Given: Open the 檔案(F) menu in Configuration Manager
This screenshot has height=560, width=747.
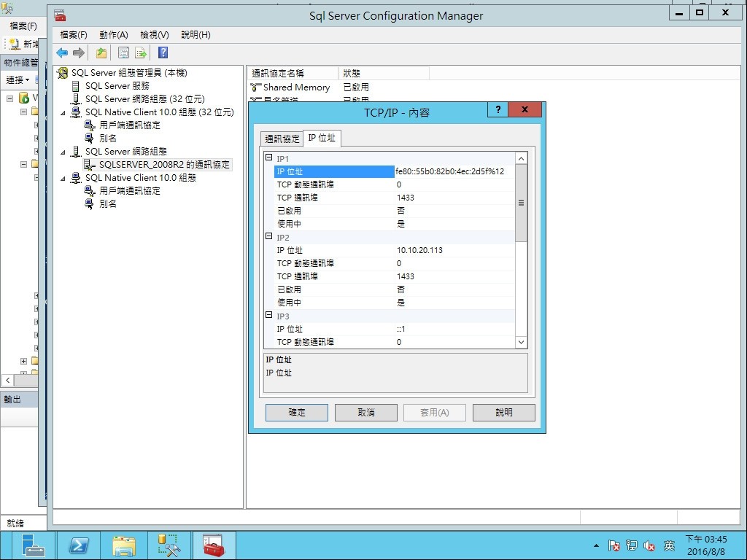Looking at the screenshot, I should pyautogui.click(x=74, y=35).
